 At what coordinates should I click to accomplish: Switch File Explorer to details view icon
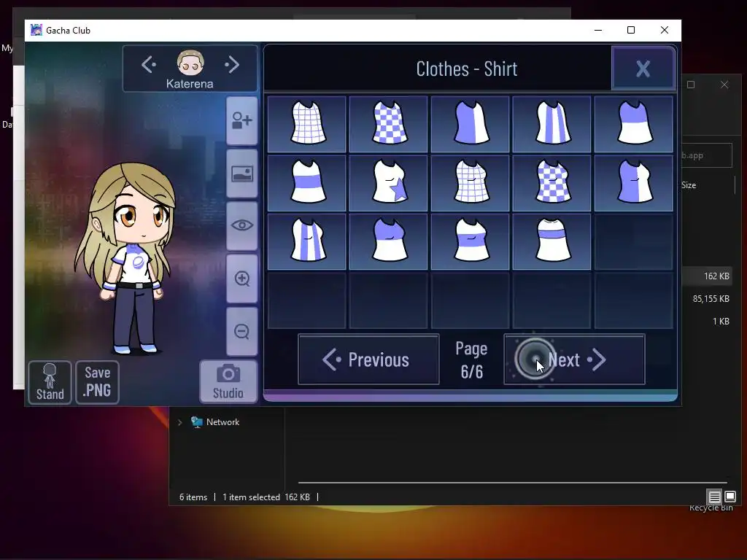click(x=715, y=497)
